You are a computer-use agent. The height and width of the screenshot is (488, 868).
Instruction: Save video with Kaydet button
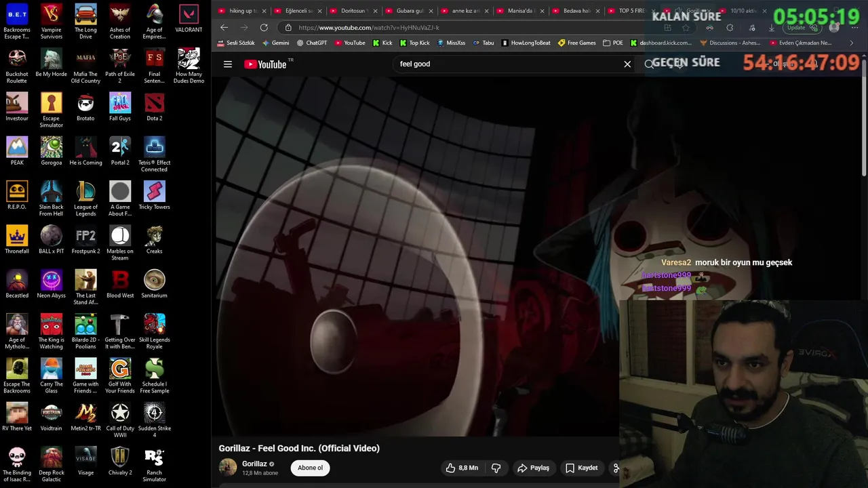(582, 468)
